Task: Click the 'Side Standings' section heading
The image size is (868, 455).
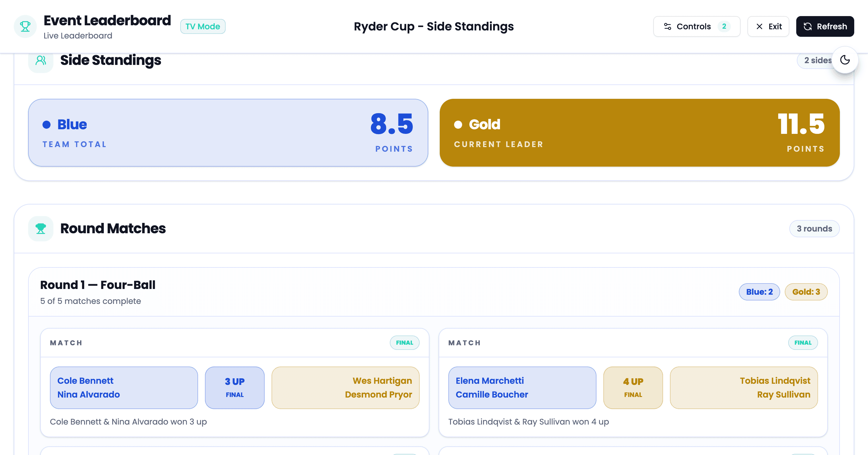Action: pos(111,60)
